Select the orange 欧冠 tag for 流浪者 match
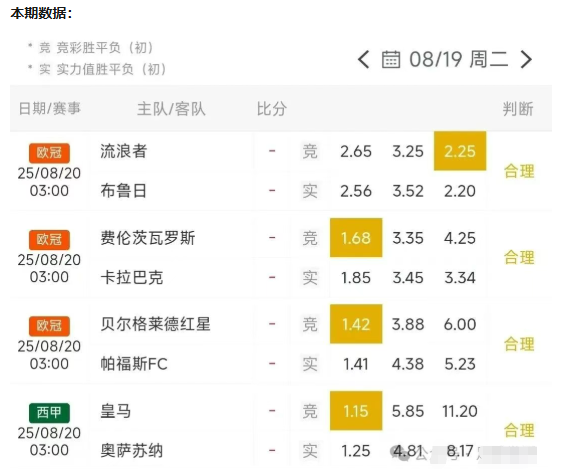568x469 pixels. click(49, 153)
